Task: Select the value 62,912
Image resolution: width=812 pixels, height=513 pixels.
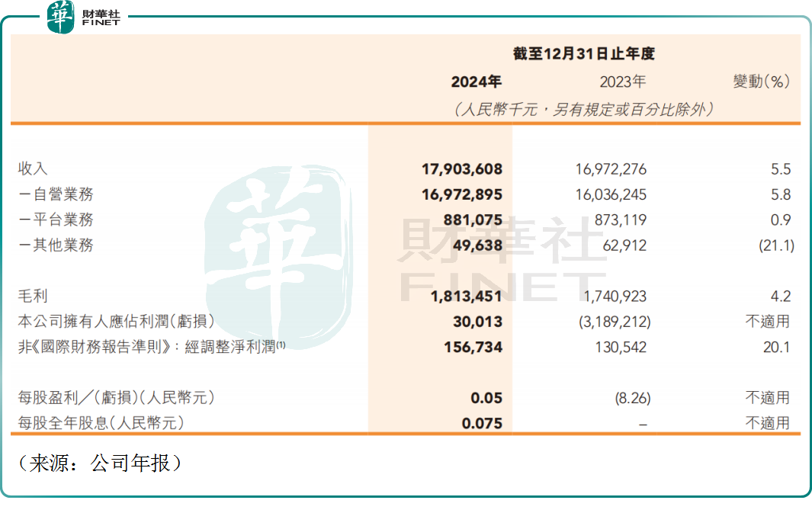Action: (624, 245)
